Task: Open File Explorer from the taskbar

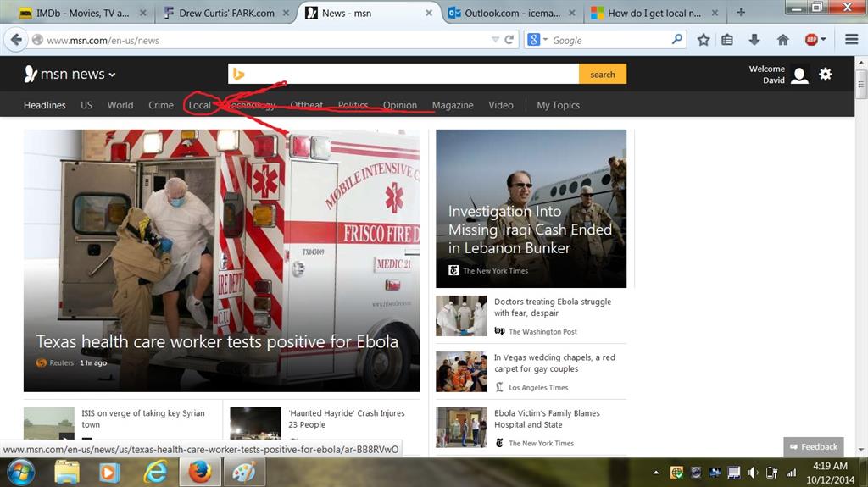Action: tap(67, 472)
